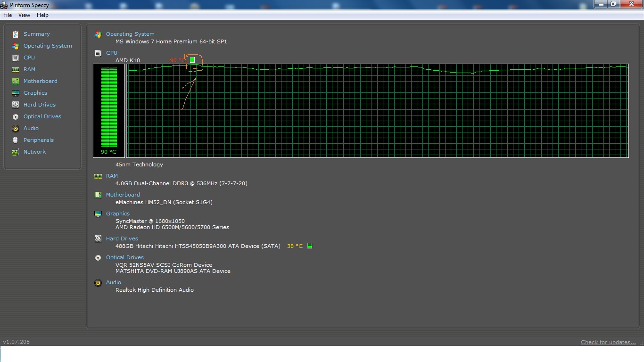
Task: Click the Optical Drives heading link in summary
Action: [x=125, y=257]
